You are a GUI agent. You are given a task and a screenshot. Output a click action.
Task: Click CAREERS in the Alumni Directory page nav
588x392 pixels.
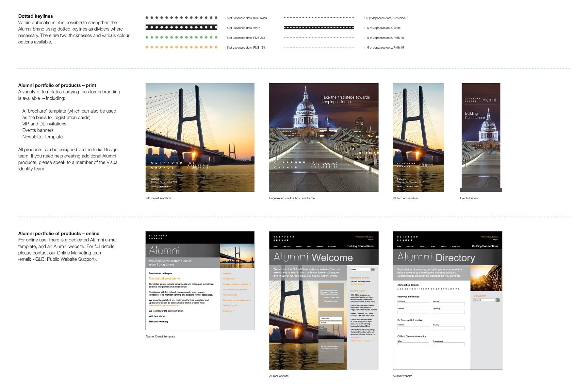point(443,246)
